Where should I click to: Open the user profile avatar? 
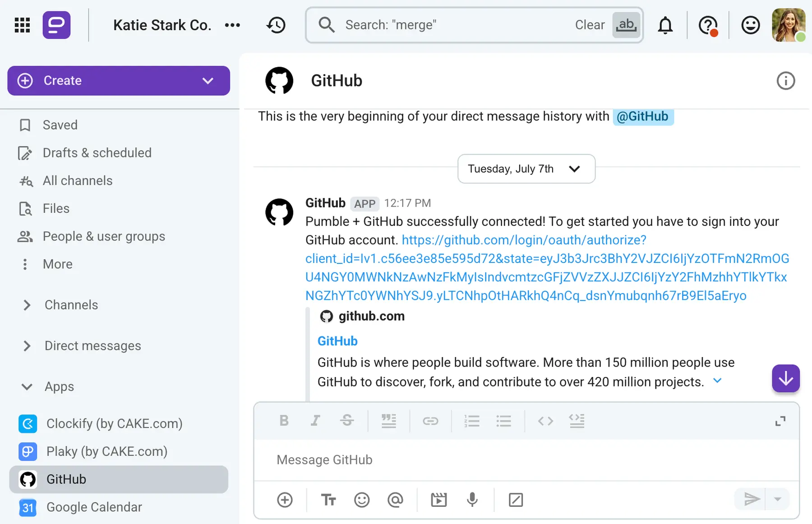tap(789, 25)
